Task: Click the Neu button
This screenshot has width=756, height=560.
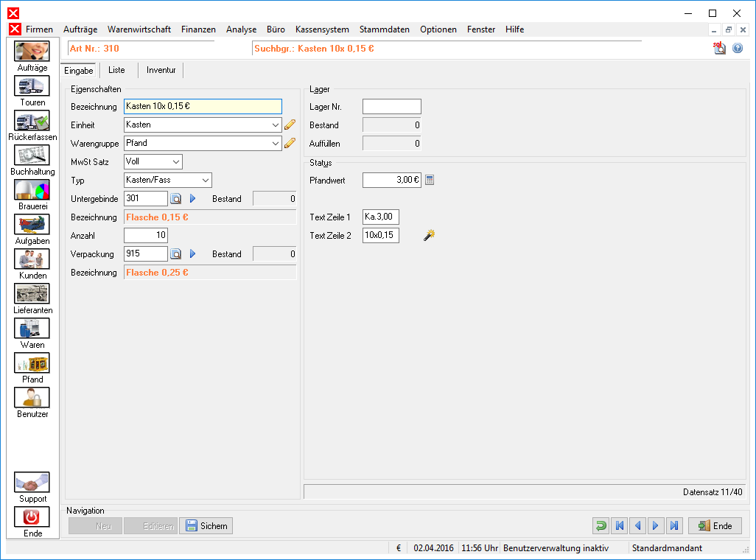Action: pos(96,526)
